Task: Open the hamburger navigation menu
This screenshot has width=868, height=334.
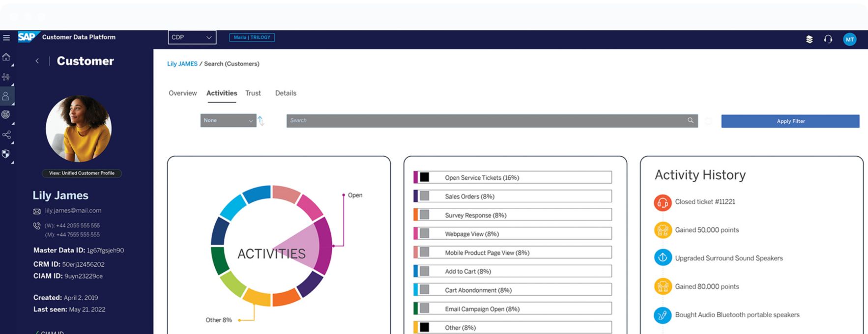Action: point(6,38)
